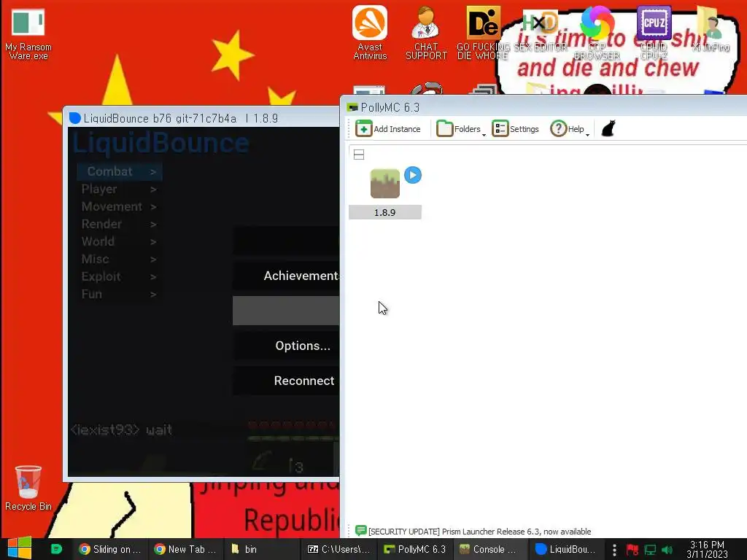Select the 1.8.9 grass block instance

[x=385, y=183]
